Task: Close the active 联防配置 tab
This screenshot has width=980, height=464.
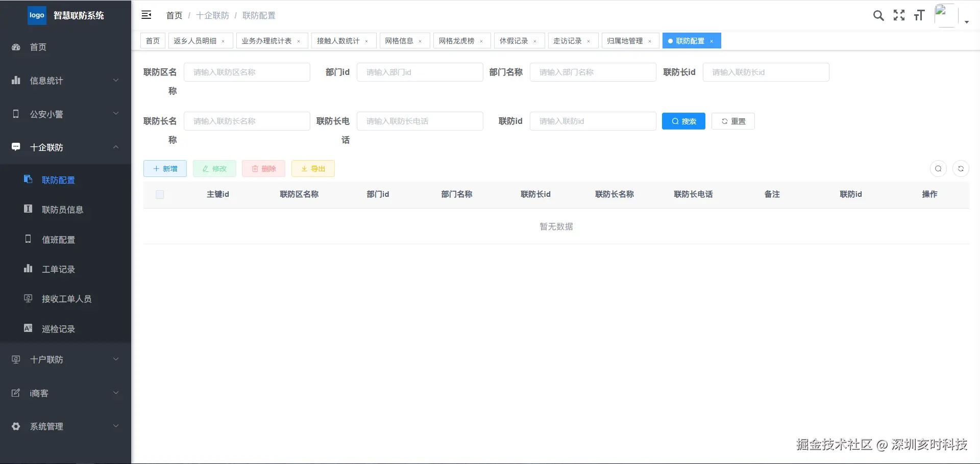Action: 712,41
